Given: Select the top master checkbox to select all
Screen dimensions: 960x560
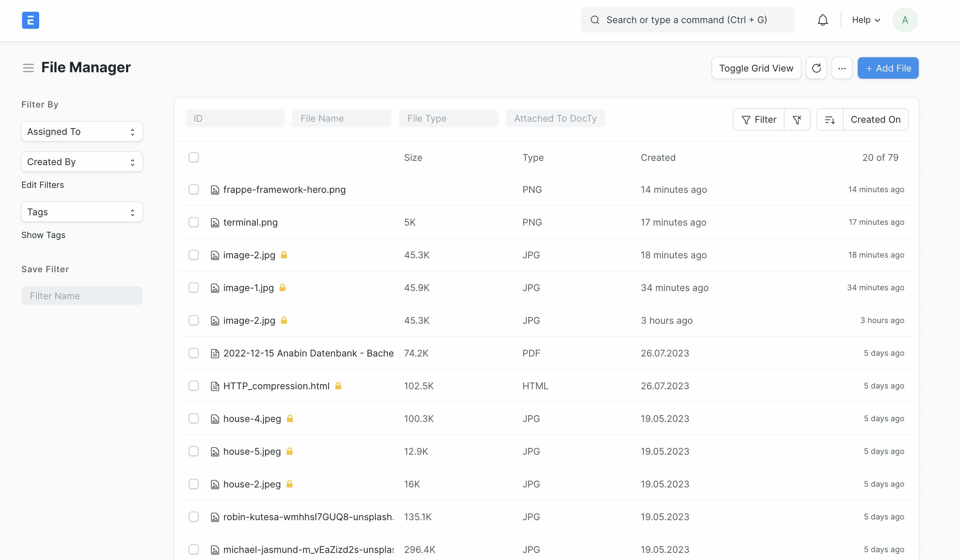Looking at the screenshot, I should tap(193, 157).
